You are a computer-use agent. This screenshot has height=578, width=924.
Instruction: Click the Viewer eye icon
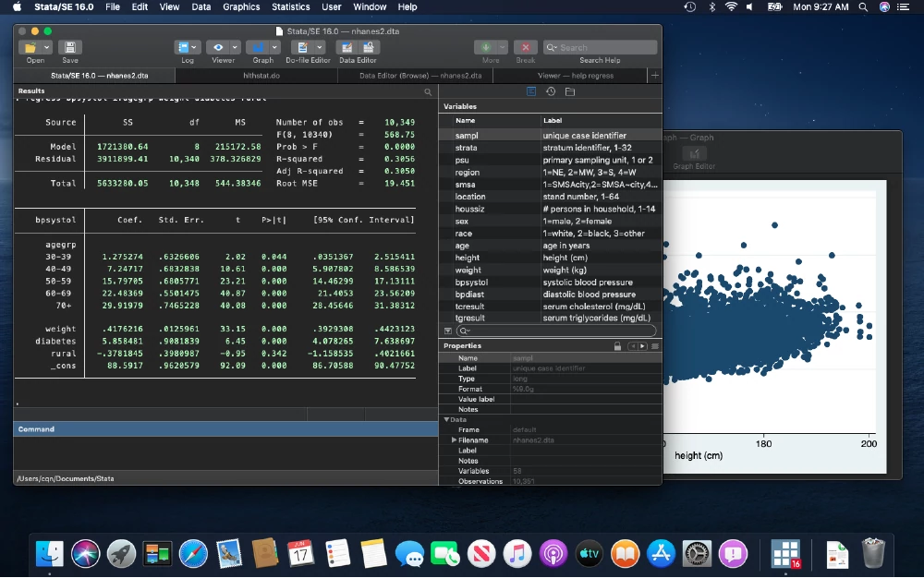[x=219, y=48]
